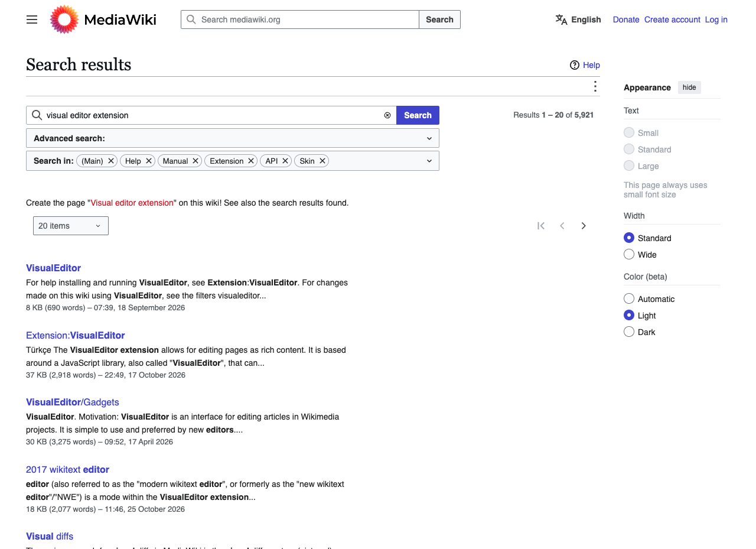Expand the Advanced search section

point(233,138)
